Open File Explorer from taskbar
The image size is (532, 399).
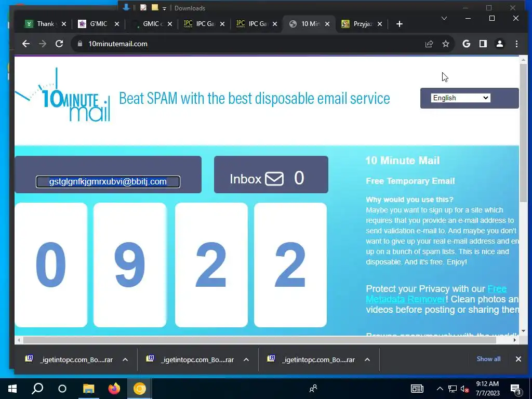pyautogui.click(x=88, y=389)
